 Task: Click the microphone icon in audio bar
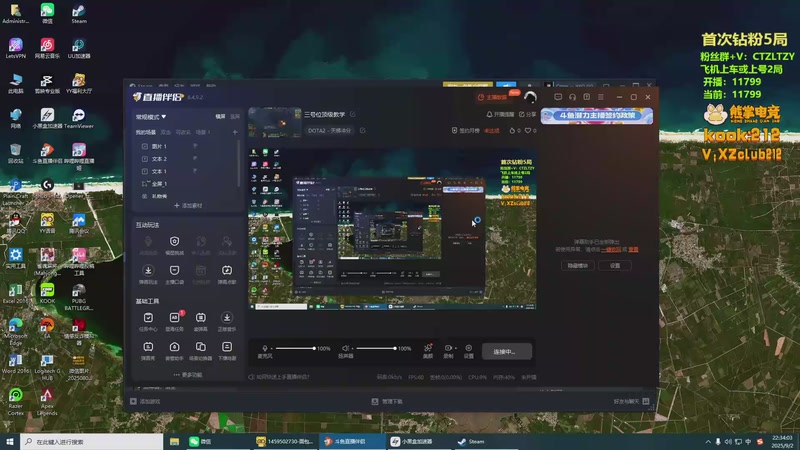[265, 348]
